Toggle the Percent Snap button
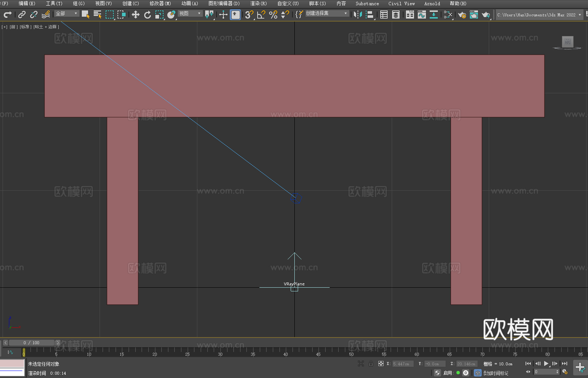The width and height of the screenshot is (588, 378). click(x=273, y=14)
